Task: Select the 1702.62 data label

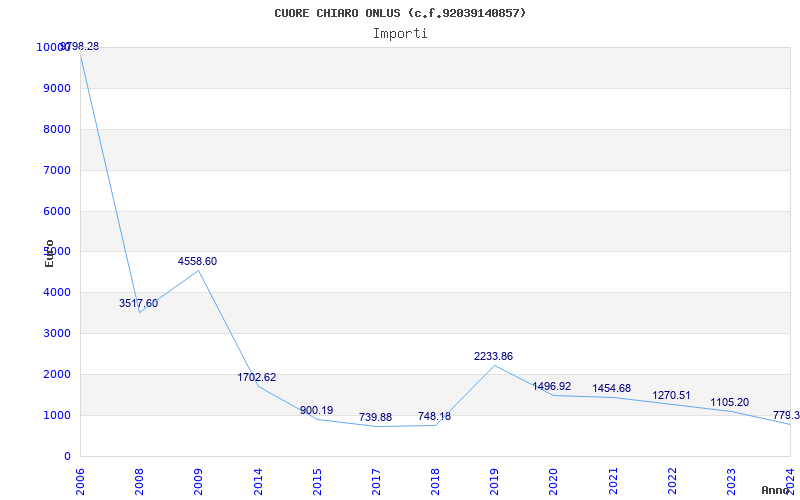Action: (257, 378)
